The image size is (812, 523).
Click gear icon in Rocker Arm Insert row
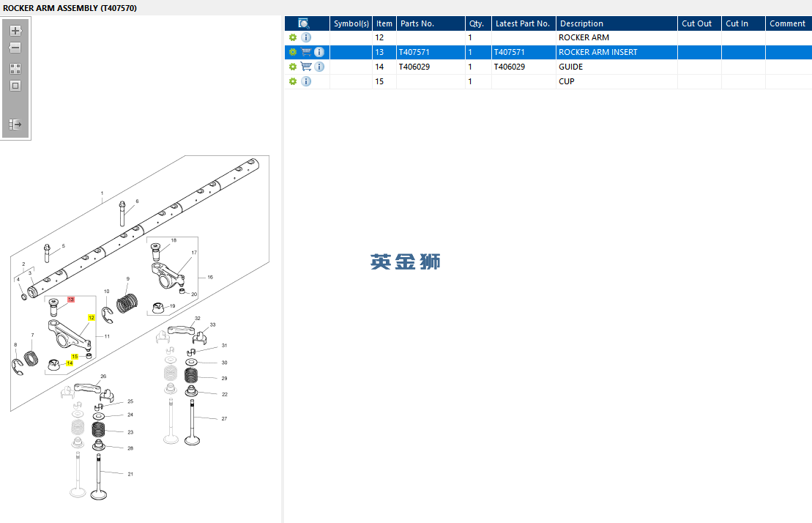293,52
